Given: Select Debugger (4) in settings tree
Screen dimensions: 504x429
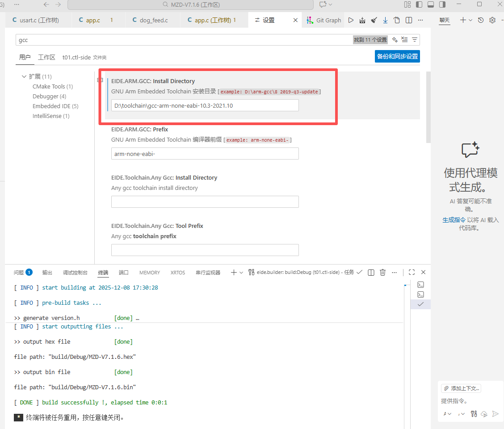Looking at the screenshot, I should coord(49,97).
